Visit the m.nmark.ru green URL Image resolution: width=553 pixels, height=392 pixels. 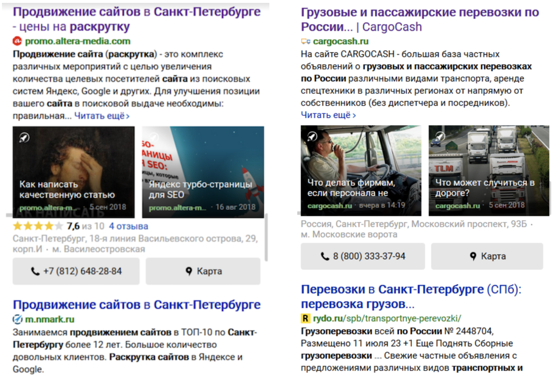[x=50, y=319]
